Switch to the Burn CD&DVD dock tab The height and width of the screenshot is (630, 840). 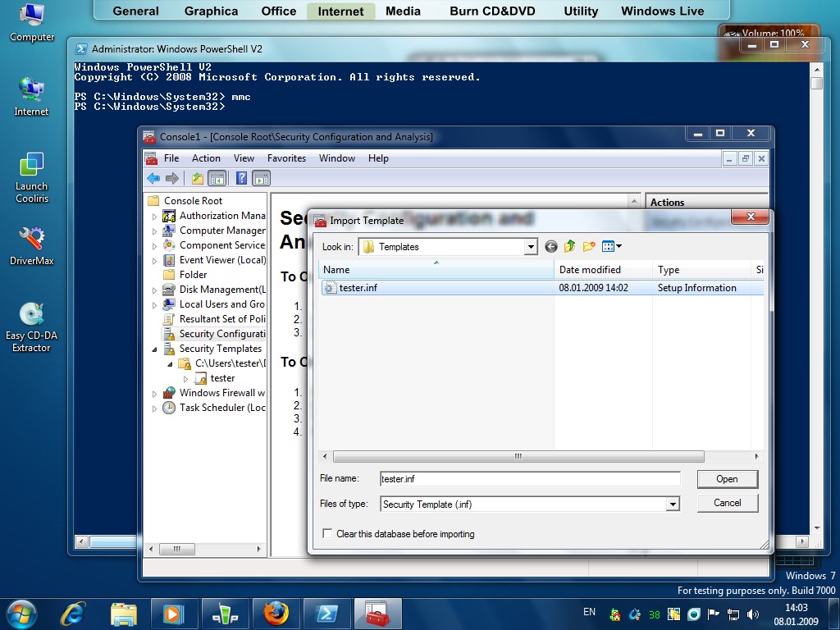[492, 11]
